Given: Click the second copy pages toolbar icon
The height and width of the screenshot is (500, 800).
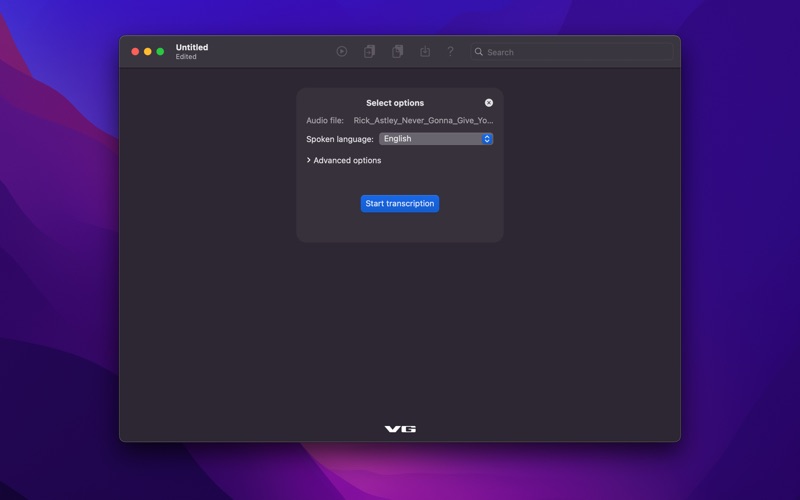Looking at the screenshot, I should (x=397, y=52).
